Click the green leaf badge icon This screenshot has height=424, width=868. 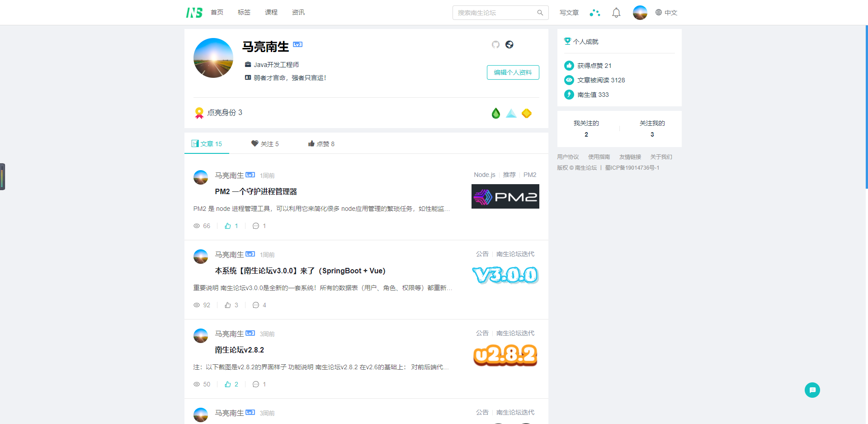[495, 113]
